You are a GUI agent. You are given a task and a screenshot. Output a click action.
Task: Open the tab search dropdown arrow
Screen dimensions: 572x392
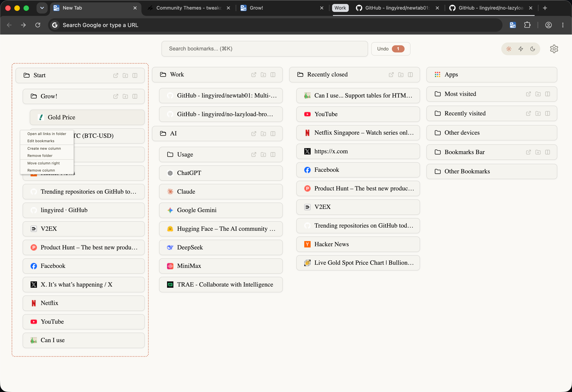point(42,8)
